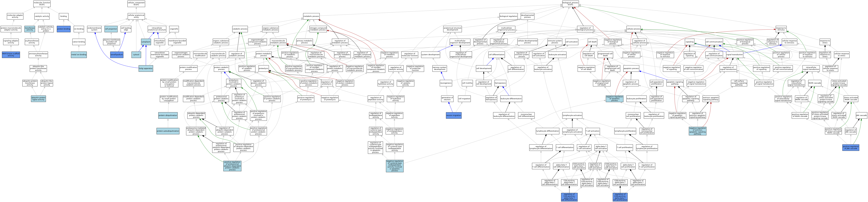Viewport: 868px width, 202px height.
Task: Click 'proteasome-mediated ubiquitin-dependent protein catabolic process' node
Action: point(196,131)
